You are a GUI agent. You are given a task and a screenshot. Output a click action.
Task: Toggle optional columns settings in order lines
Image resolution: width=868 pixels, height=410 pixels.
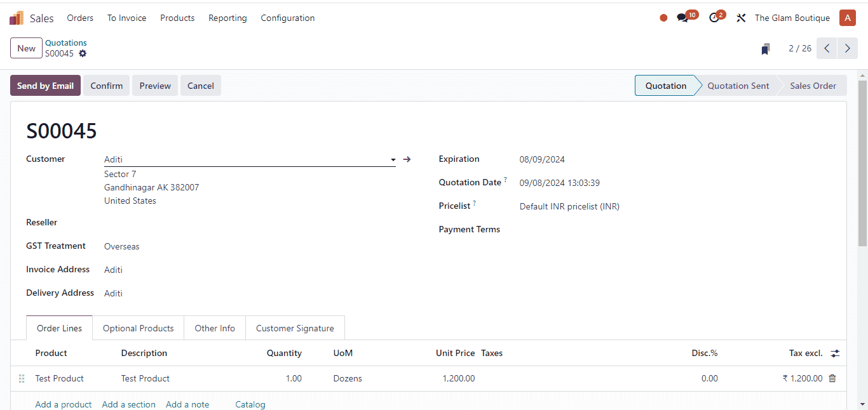(x=835, y=354)
